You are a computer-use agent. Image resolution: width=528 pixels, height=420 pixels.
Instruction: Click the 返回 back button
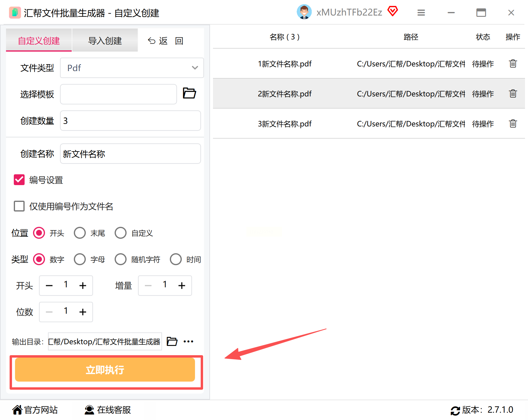166,41
